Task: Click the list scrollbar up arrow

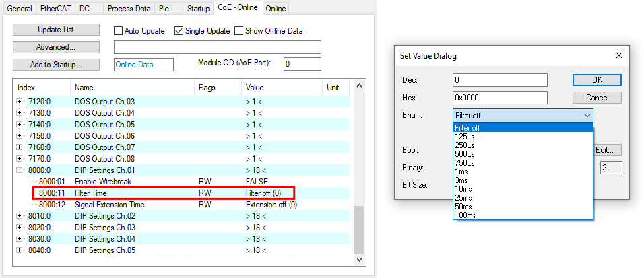Action: tap(359, 85)
